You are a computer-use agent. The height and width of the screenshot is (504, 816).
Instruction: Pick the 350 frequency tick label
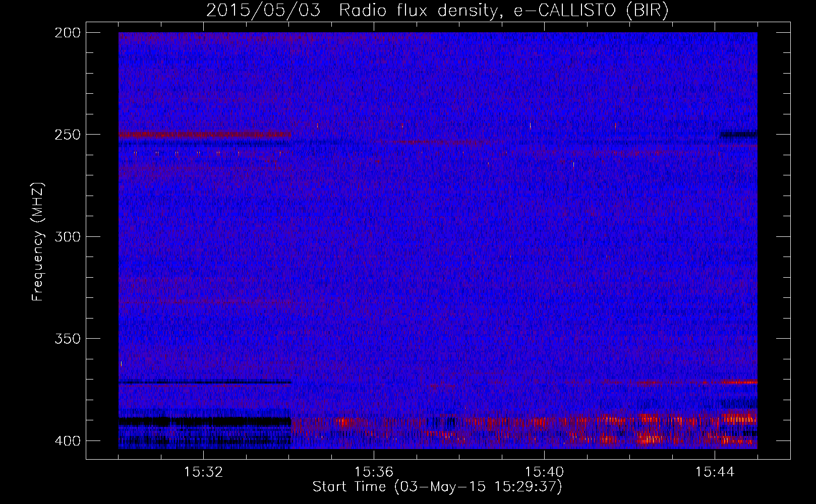click(67, 339)
